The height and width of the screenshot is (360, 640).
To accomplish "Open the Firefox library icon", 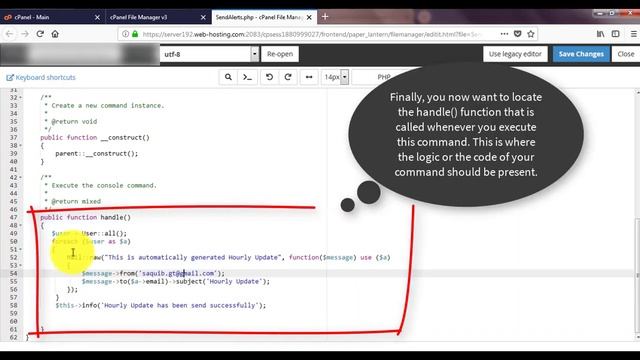I will point(600,34).
